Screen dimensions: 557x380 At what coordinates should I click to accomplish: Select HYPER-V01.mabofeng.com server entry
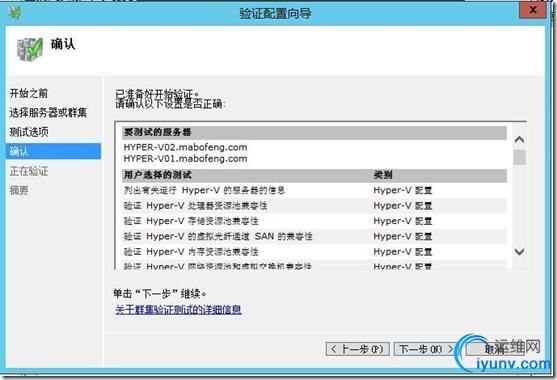[185, 158]
